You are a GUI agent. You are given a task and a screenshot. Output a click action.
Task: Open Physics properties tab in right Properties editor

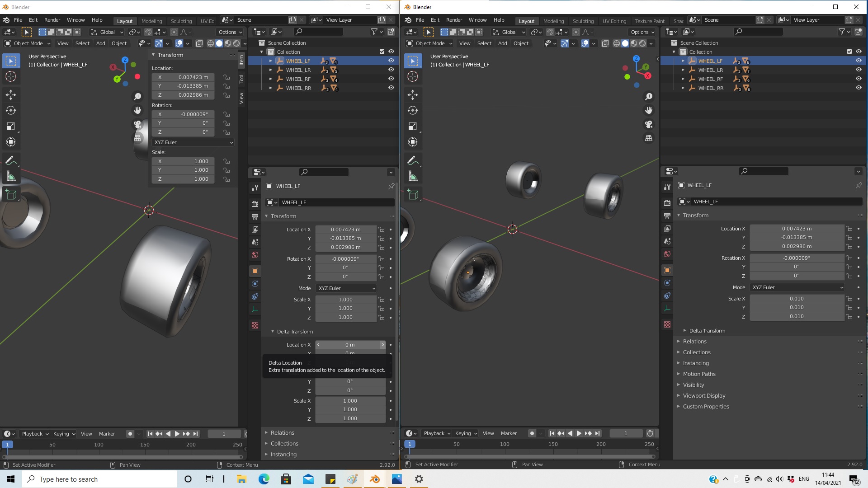667,283
